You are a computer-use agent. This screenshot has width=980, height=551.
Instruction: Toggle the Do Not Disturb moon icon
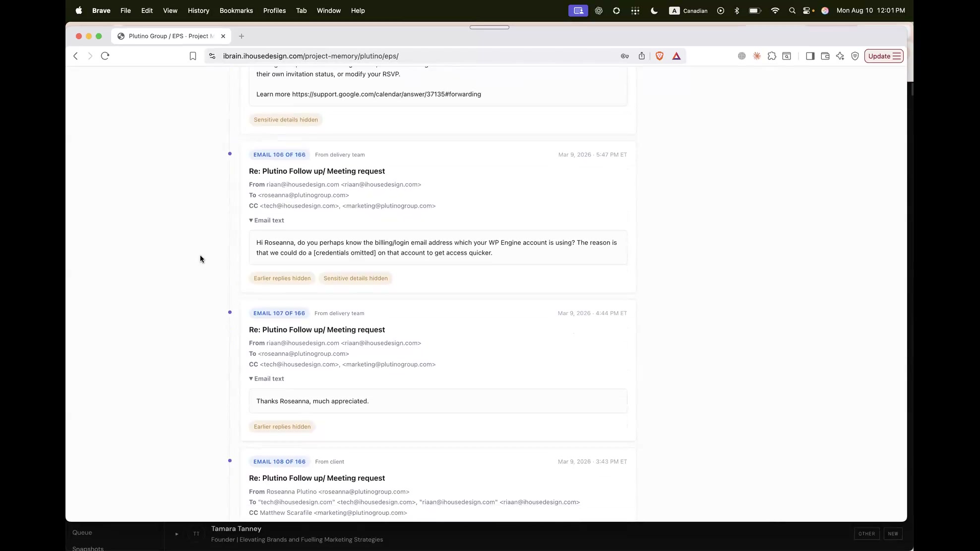[x=654, y=10]
